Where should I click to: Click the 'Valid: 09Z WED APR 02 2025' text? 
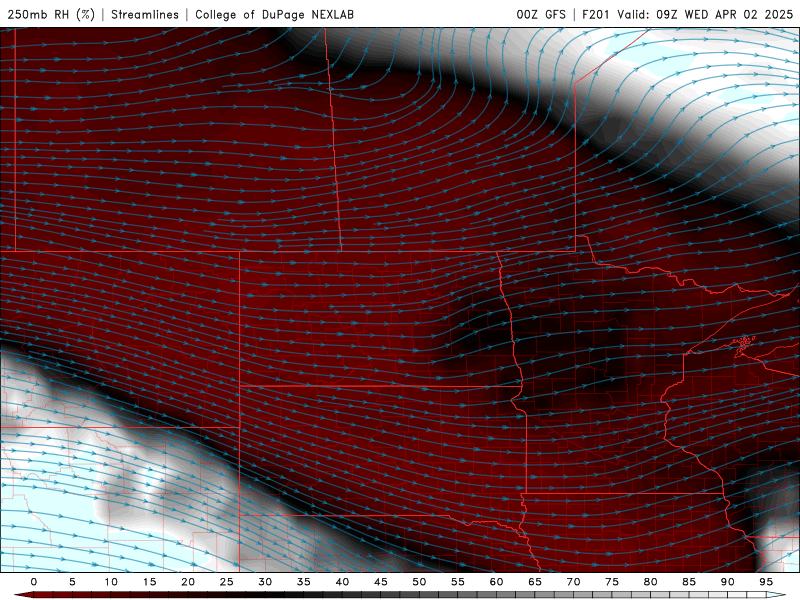tap(705, 15)
